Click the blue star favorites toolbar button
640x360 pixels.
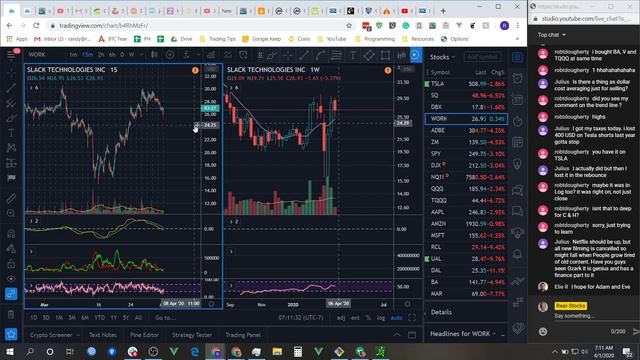tap(11, 334)
